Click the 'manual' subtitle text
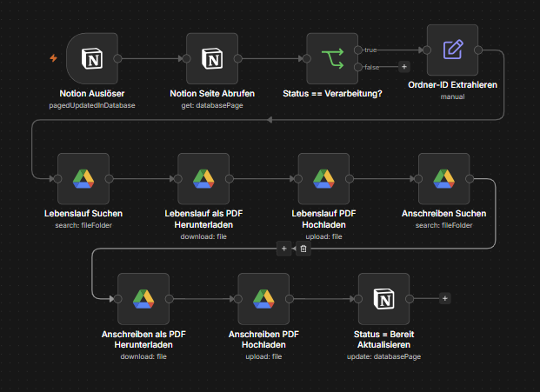Image resolution: width=540 pixels, height=392 pixels. click(x=452, y=96)
